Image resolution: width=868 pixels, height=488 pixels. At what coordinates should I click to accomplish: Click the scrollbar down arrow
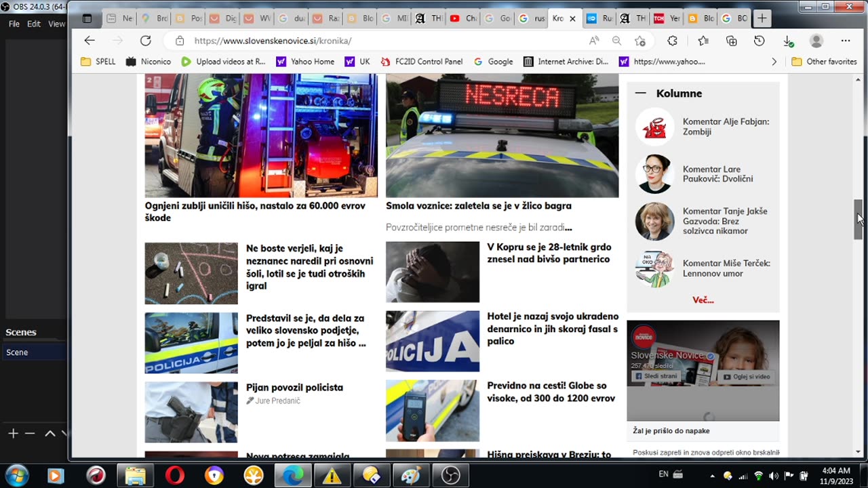(x=859, y=452)
